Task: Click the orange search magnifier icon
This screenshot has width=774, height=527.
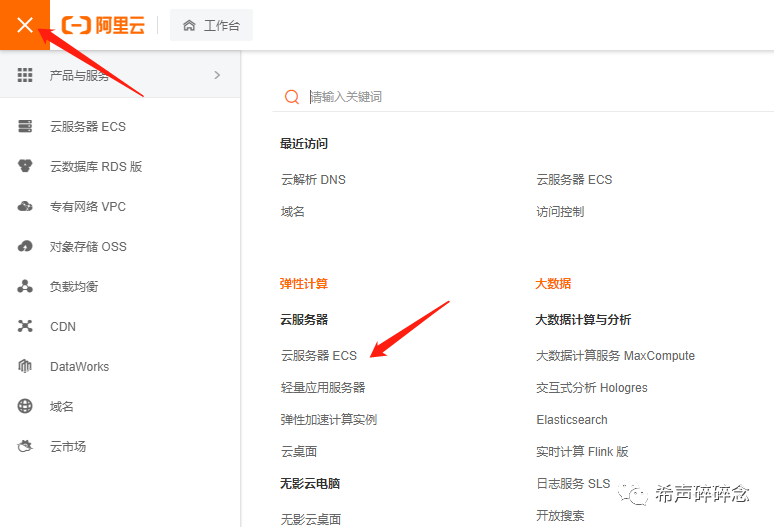Action: 292,97
